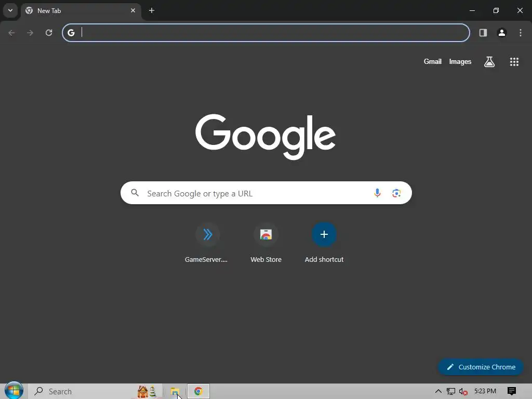Open Search Labs flask icon
This screenshot has height=399, width=532.
click(x=489, y=62)
